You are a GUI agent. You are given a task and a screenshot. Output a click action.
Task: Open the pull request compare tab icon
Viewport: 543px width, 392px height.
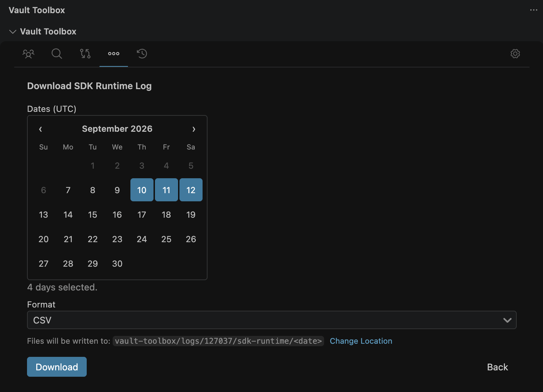85,54
